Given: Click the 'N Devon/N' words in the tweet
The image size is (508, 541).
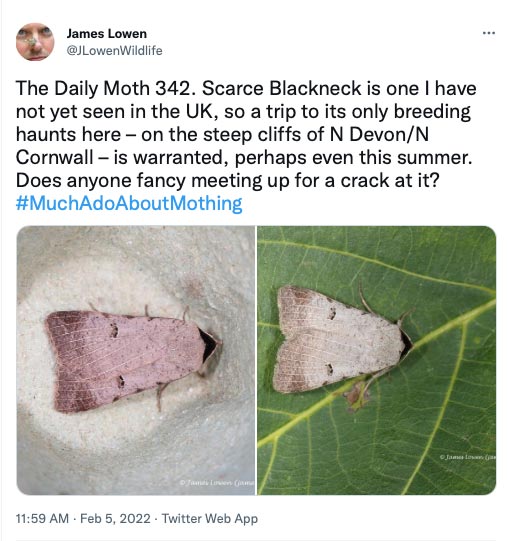Looking at the screenshot, I should point(379,134).
